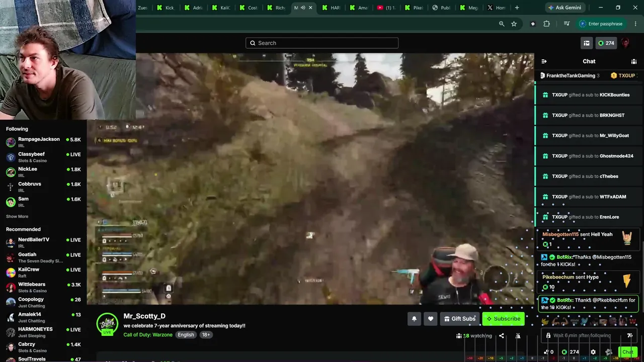This screenshot has height=362, width=644.
Task: Open the 274 KICKs balance
Action: 606,43
